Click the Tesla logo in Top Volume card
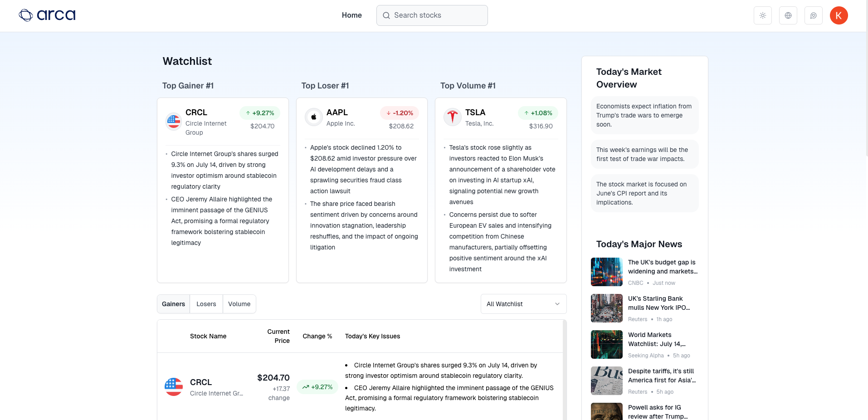The height and width of the screenshot is (420, 868). [x=452, y=117]
